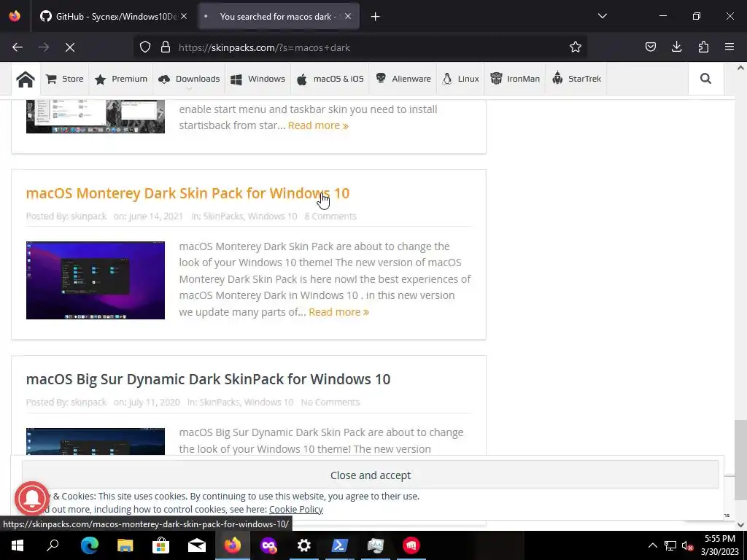This screenshot has width=747, height=560.
Task: Open the Alienware menu item
Action: pyautogui.click(x=403, y=79)
